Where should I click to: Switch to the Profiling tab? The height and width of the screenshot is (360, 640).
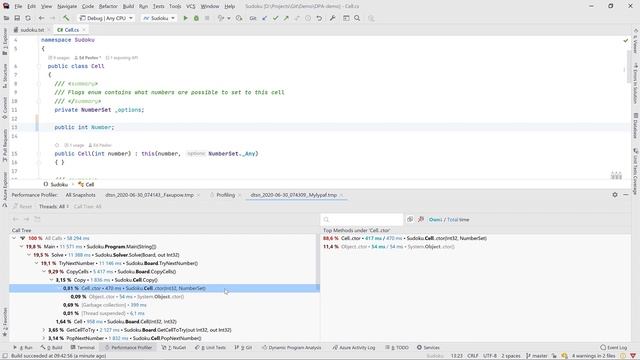[x=225, y=195]
